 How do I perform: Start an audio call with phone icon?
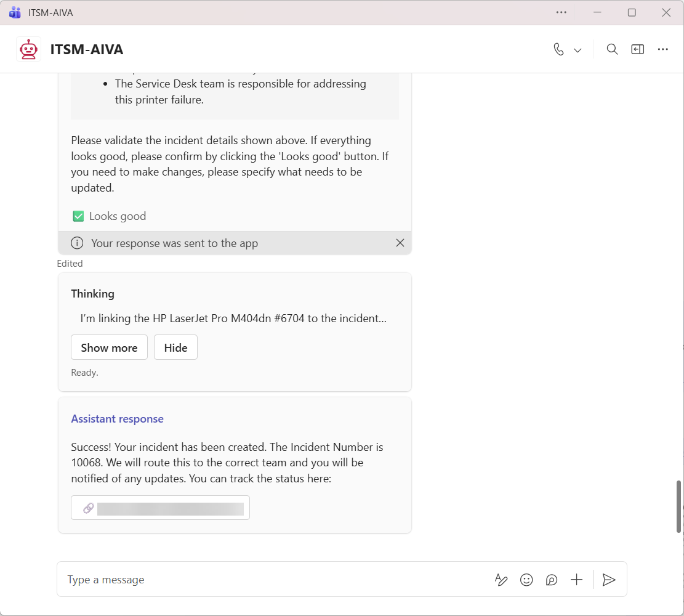point(558,49)
